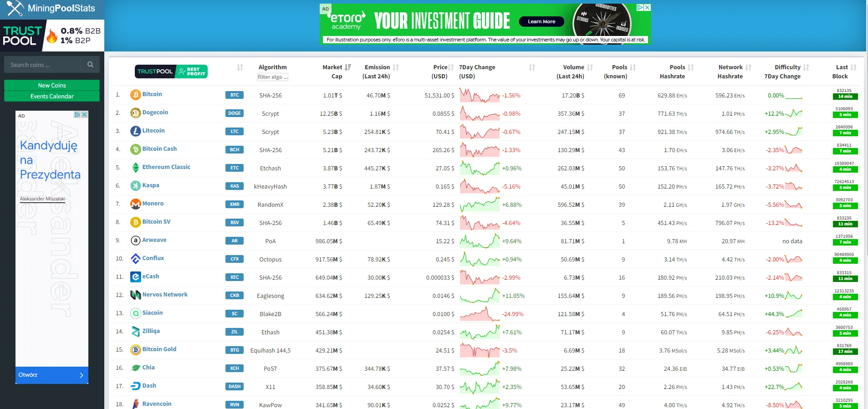Click the kHeavyHash algorithm cell
Screen dimensions: 868x409
tap(271, 186)
